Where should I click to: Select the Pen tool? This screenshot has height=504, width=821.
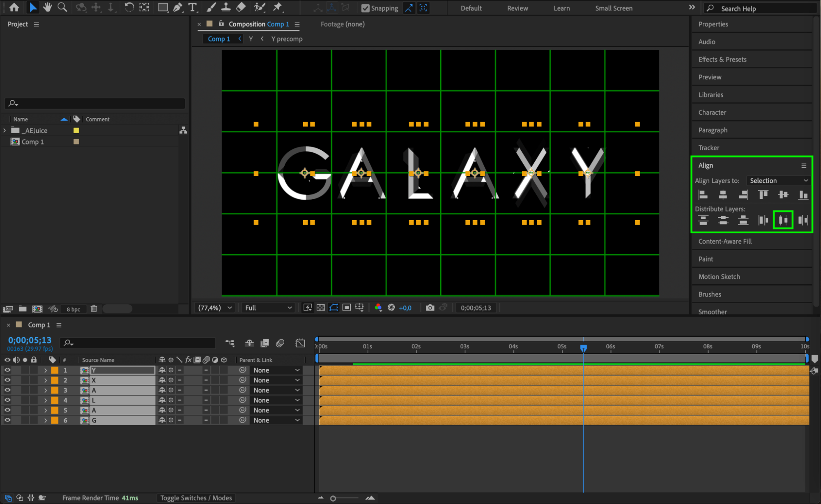pos(178,7)
